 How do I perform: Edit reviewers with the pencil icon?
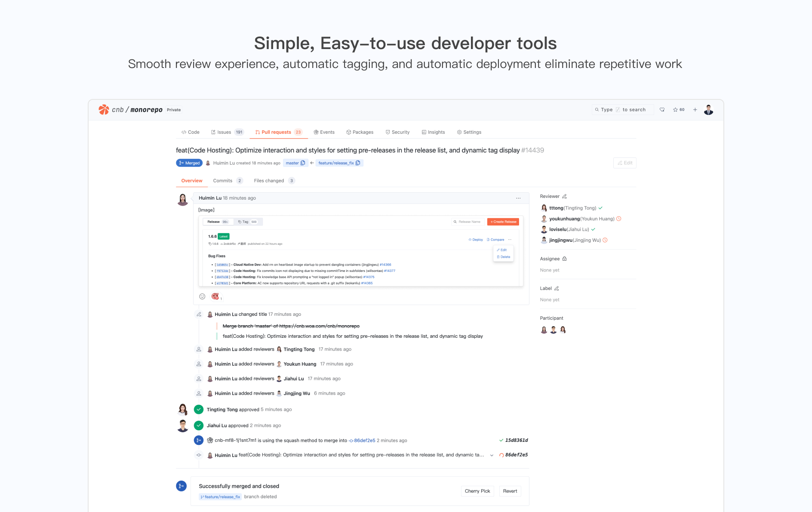coord(564,197)
